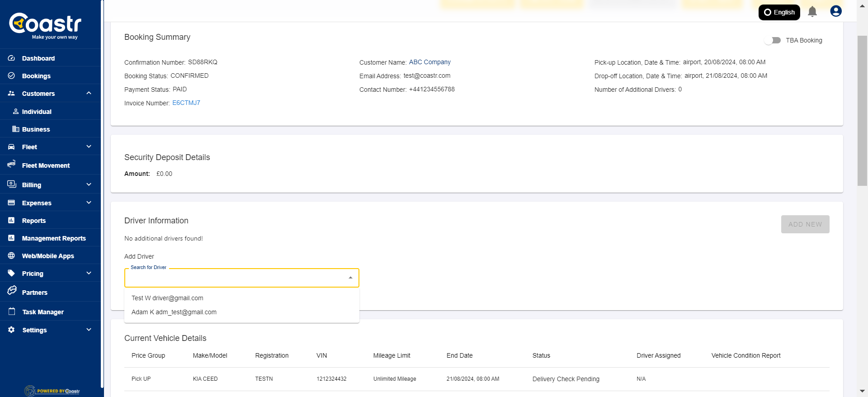Screen dimensions: 868x397
Task: Click the KIA CEED make/model cell
Action: 205,379
